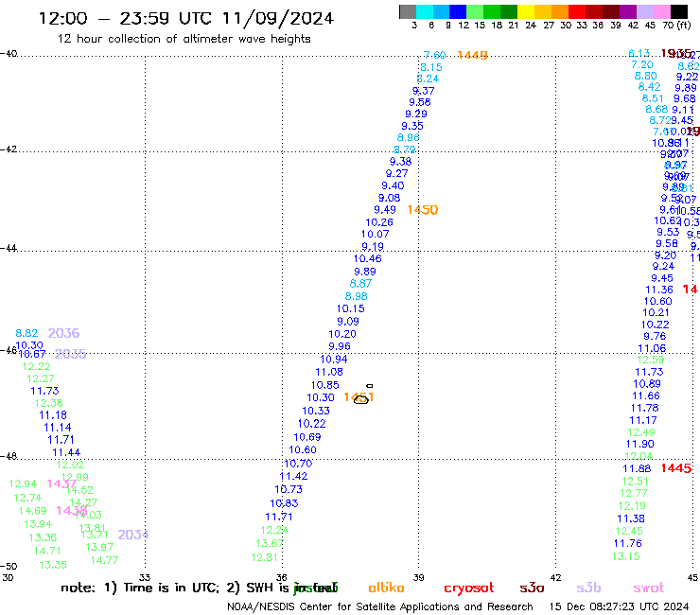
Task: Click the lavender s3b time label 2035
Action: pos(70,354)
